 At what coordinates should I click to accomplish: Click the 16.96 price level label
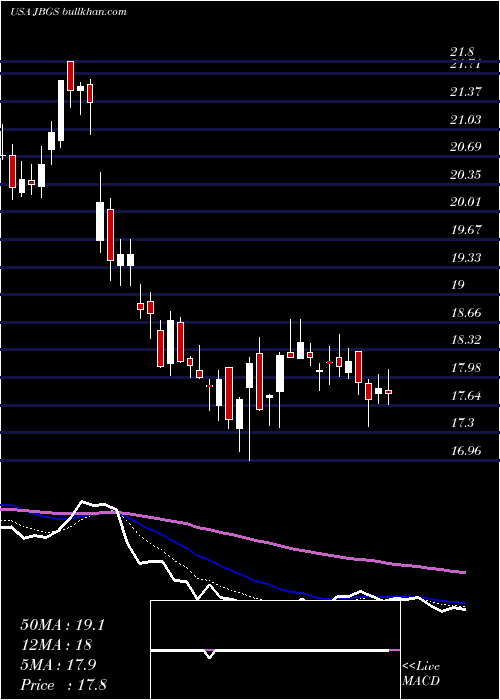click(466, 450)
